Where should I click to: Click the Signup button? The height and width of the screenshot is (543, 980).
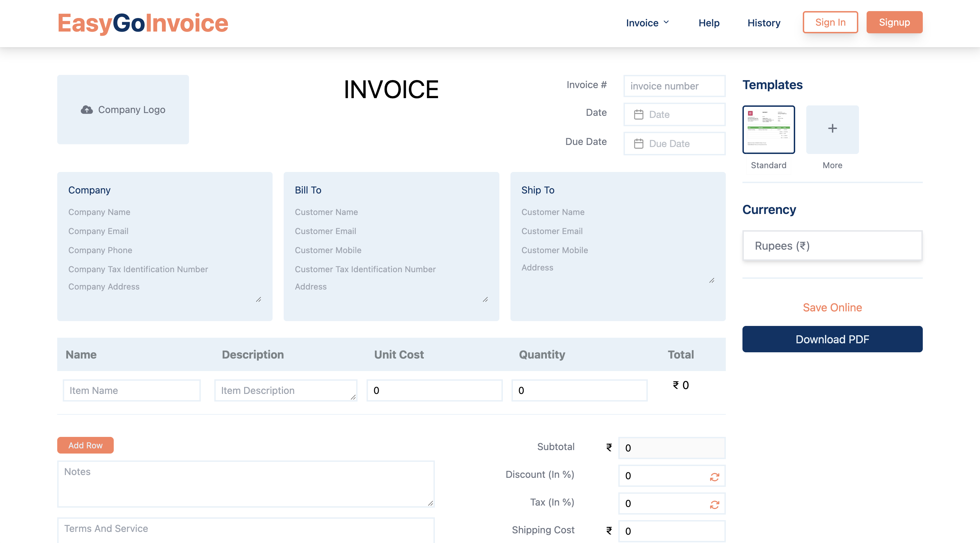pos(894,22)
